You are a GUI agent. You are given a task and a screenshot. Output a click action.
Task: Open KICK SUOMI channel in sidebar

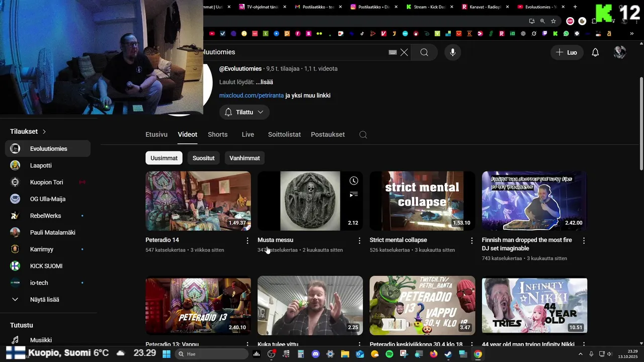click(x=48, y=266)
